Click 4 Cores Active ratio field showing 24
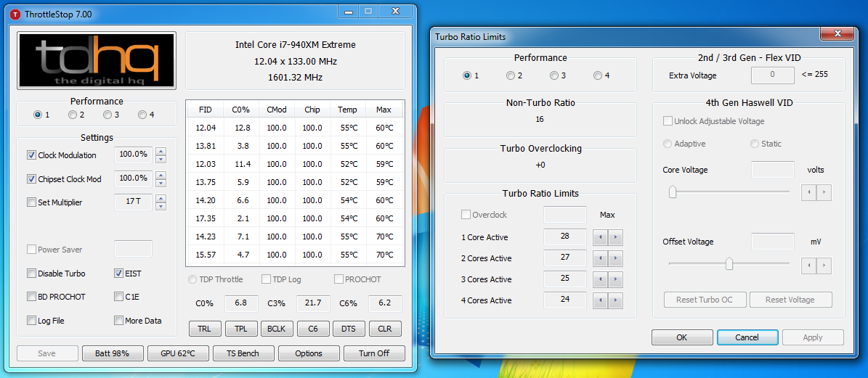 565,300
